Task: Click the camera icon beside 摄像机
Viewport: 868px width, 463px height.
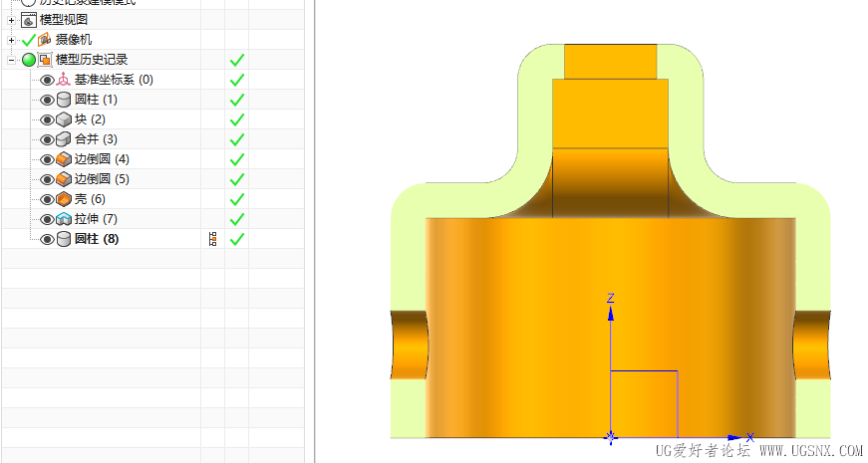Action: pos(44,40)
